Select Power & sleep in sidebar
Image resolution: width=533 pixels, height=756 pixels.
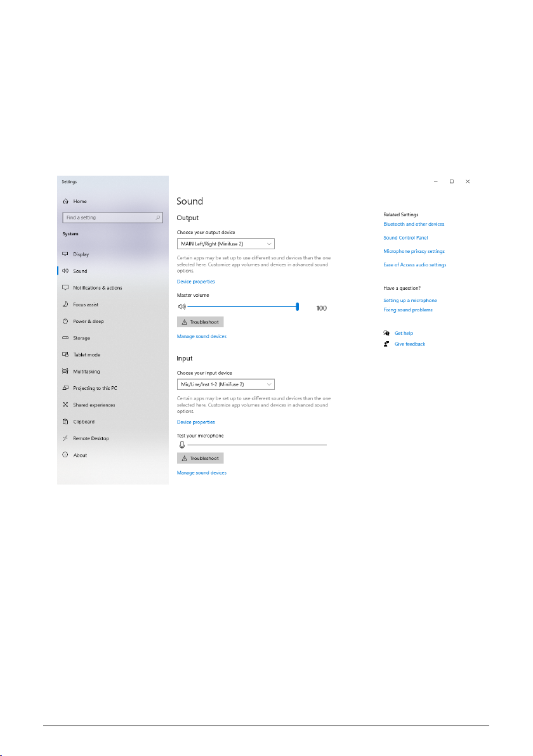[x=88, y=321]
